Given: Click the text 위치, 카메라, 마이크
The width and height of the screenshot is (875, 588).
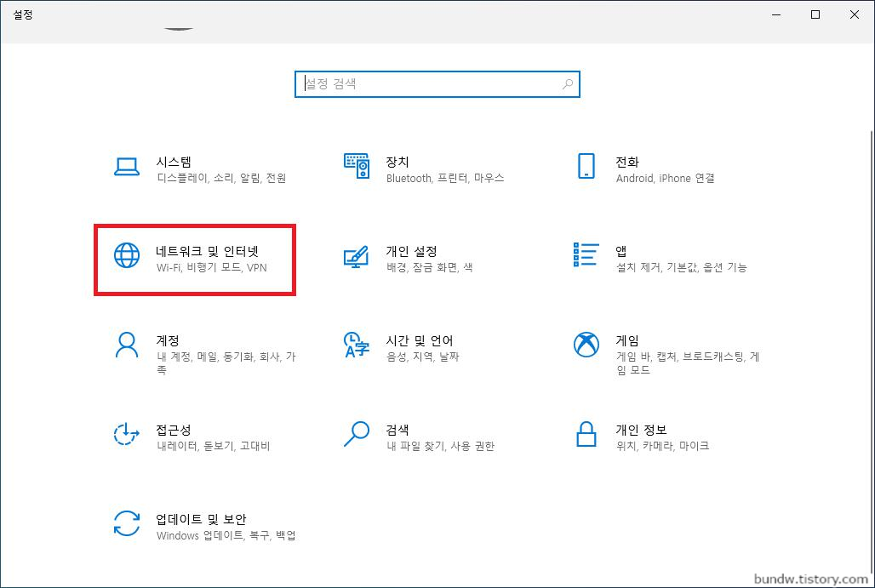Looking at the screenshot, I should point(662,446).
